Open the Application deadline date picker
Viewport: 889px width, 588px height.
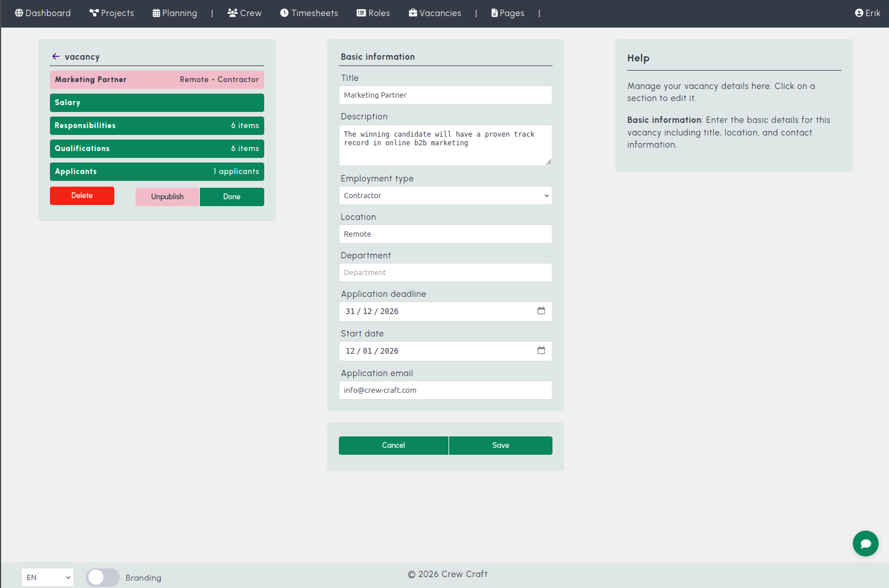coord(540,311)
